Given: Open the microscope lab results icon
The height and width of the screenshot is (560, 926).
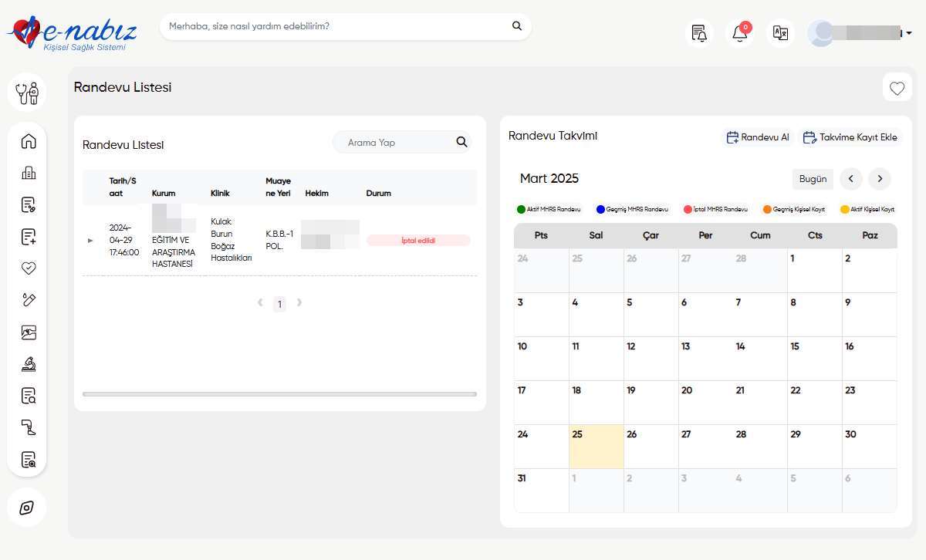Looking at the screenshot, I should 29,364.
